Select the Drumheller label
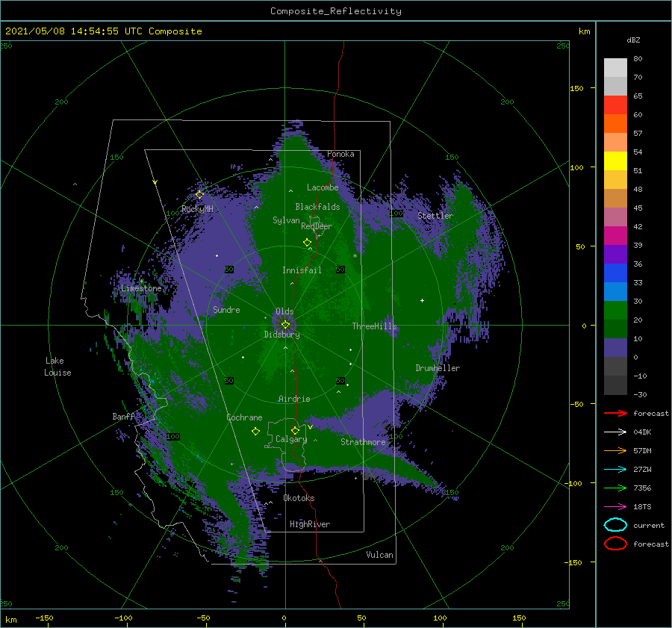The height and width of the screenshot is (628, 672). 438,368
